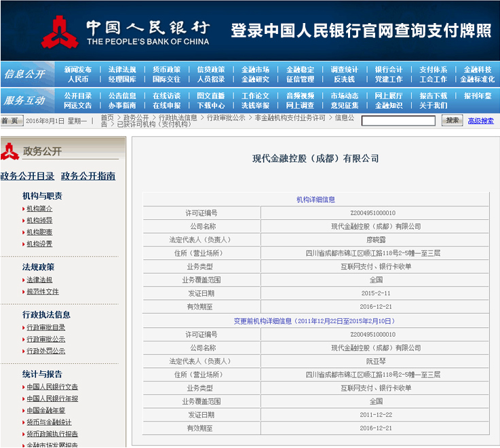Open 支付体系 menu item

(433, 69)
